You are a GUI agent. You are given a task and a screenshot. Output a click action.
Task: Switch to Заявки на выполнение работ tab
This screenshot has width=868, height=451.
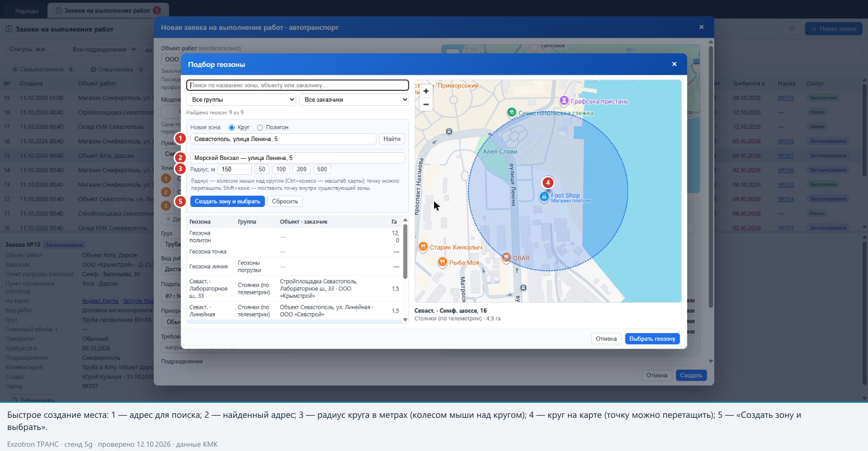108,11
